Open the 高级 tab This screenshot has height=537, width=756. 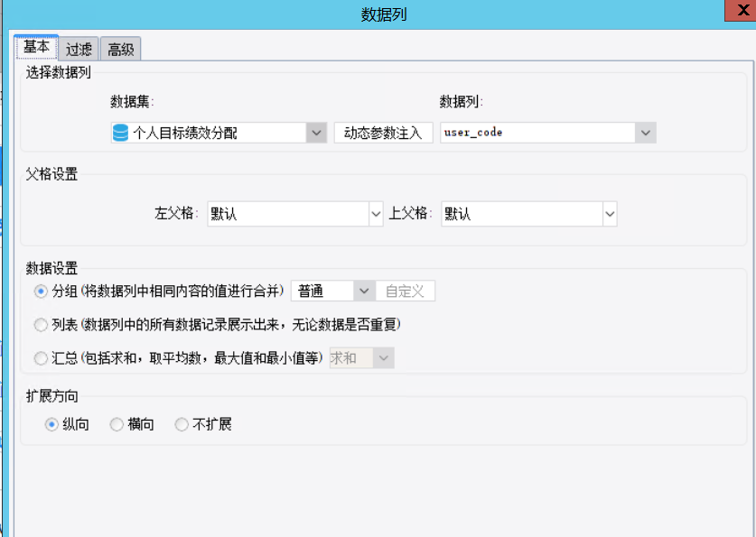click(120, 49)
